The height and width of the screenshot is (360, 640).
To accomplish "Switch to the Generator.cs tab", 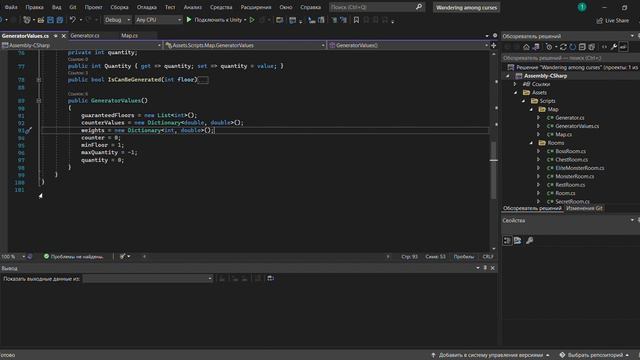I will click(85, 36).
